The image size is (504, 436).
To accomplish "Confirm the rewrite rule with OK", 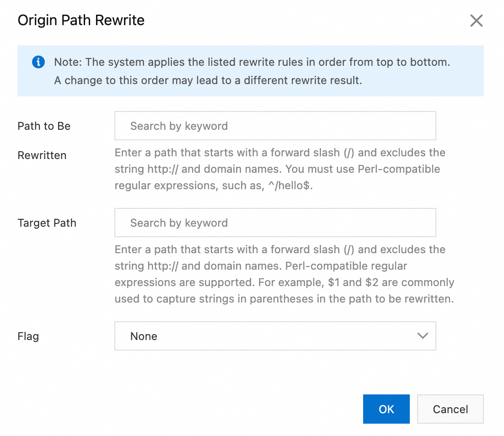I will tap(386, 409).
